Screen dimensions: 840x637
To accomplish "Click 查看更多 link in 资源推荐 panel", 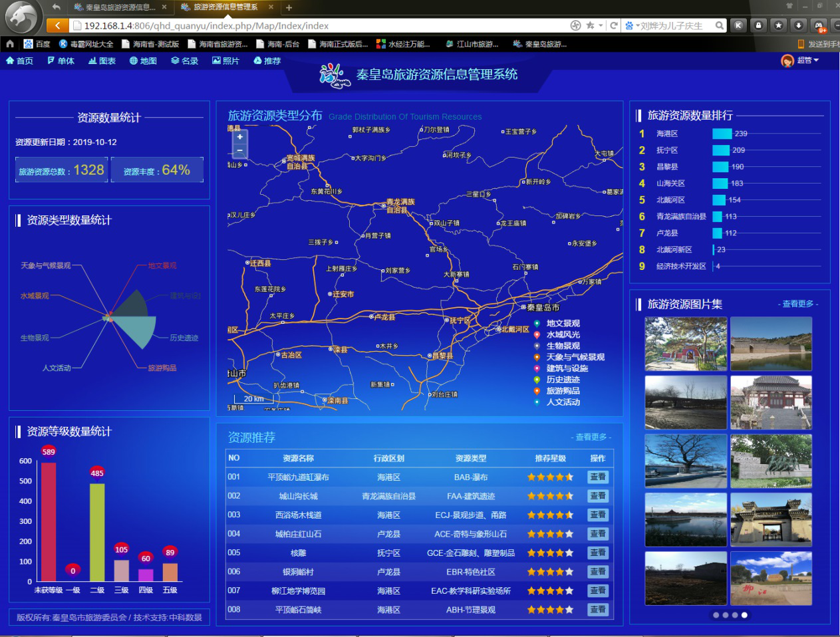I will click(591, 437).
